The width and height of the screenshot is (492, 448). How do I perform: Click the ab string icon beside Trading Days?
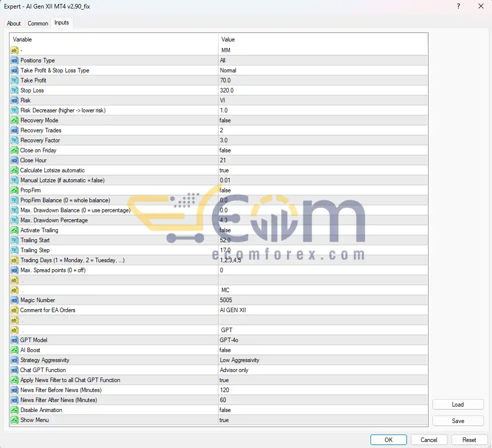13,260
